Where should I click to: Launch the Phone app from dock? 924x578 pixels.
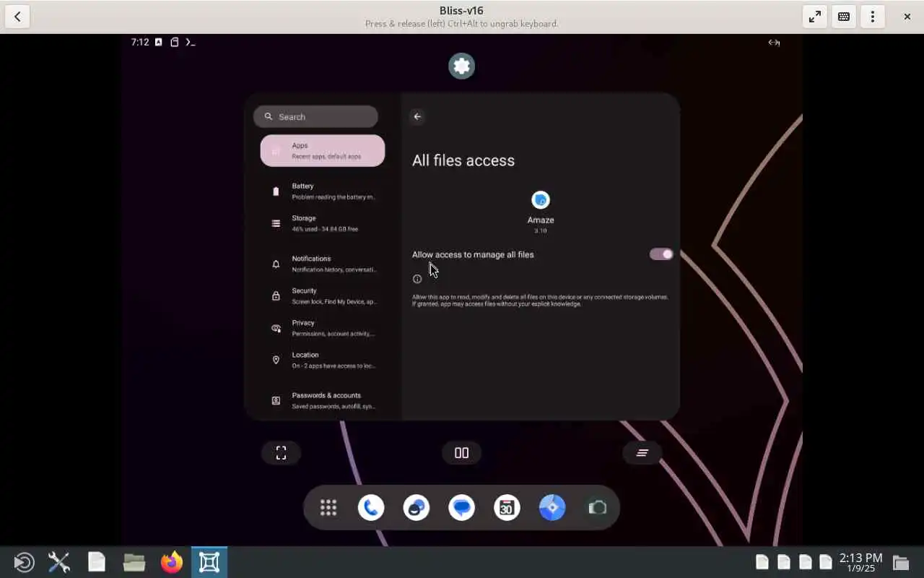click(371, 508)
